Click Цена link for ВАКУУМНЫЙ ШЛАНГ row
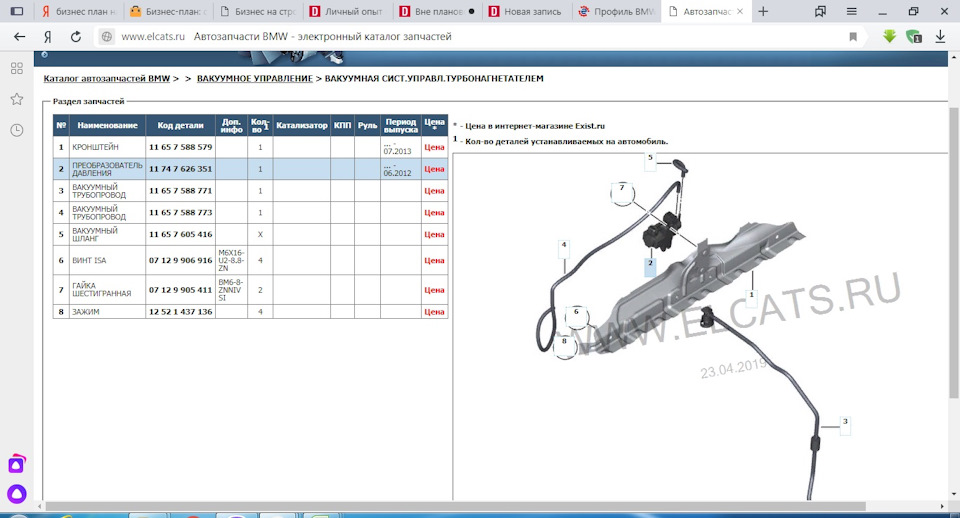 pyautogui.click(x=434, y=235)
